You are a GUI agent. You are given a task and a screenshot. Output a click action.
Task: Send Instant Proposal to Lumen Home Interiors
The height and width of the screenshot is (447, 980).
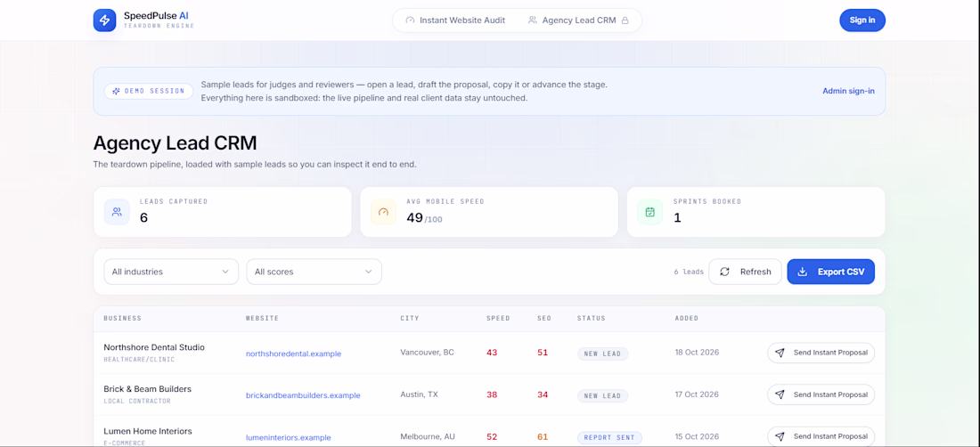pos(821,436)
